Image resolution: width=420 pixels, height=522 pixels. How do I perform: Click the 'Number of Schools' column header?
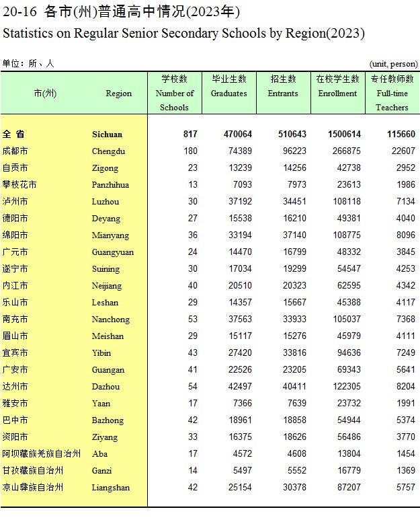[175, 94]
